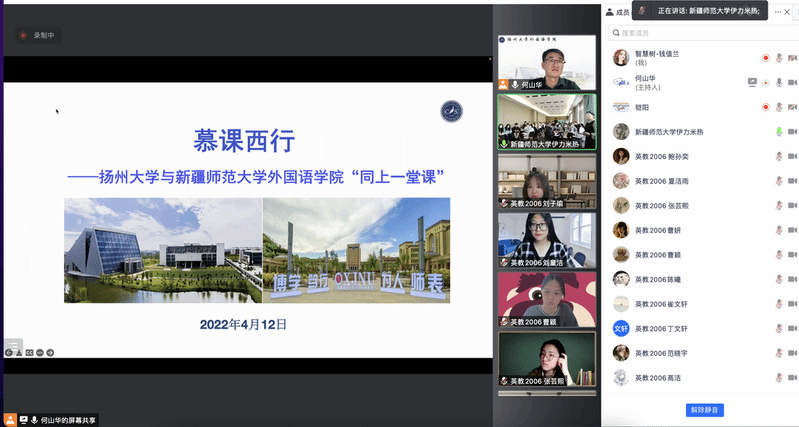Image resolution: width=799 pixels, height=427 pixels.
Task: Click the 搜索成员 search field
Action: tap(700, 33)
